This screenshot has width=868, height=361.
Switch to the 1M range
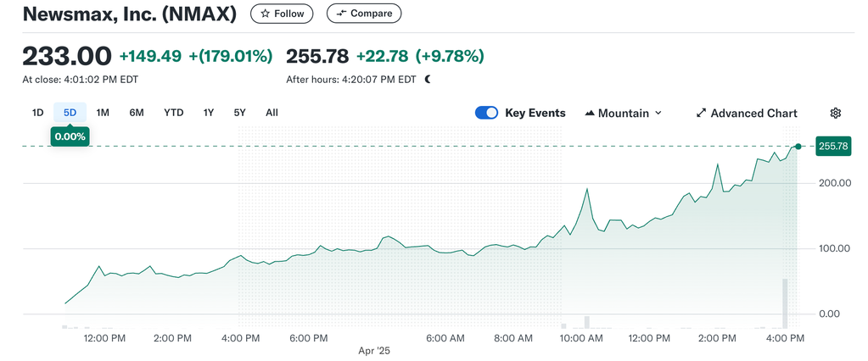pyautogui.click(x=103, y=113)
